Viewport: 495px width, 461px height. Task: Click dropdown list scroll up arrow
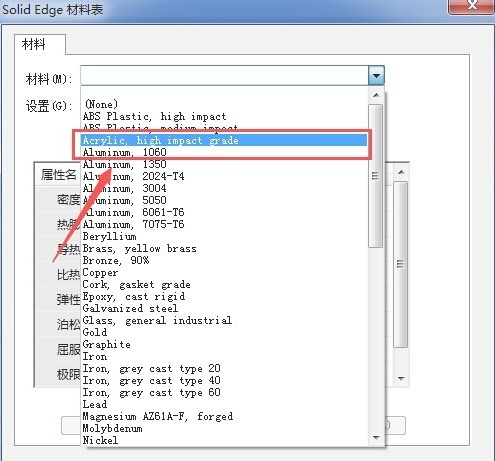[x=376, y=95]
